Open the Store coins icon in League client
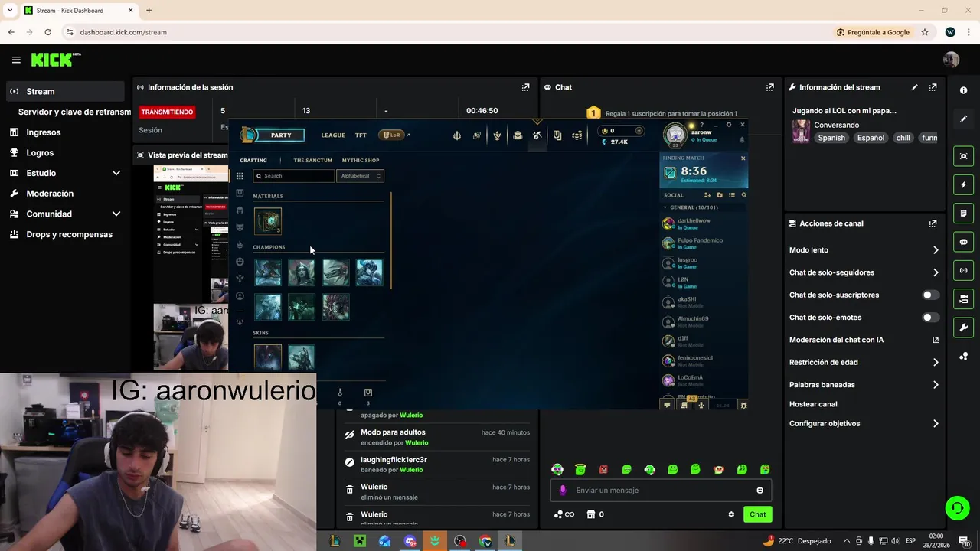 (x=577, y=135)
